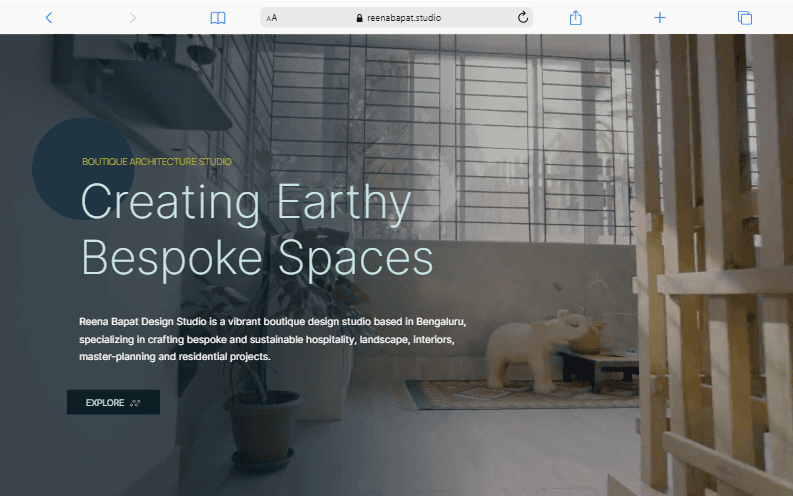
Task: Click the forward navigation arrow
Action: pyautogui.click(x=133, y=18)
